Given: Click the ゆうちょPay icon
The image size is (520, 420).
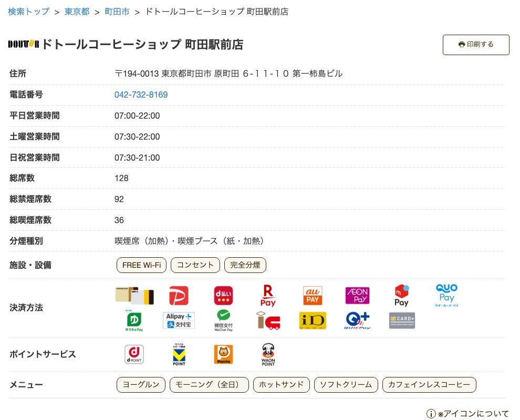Looking at the screenshot, I should pos(134,321).
